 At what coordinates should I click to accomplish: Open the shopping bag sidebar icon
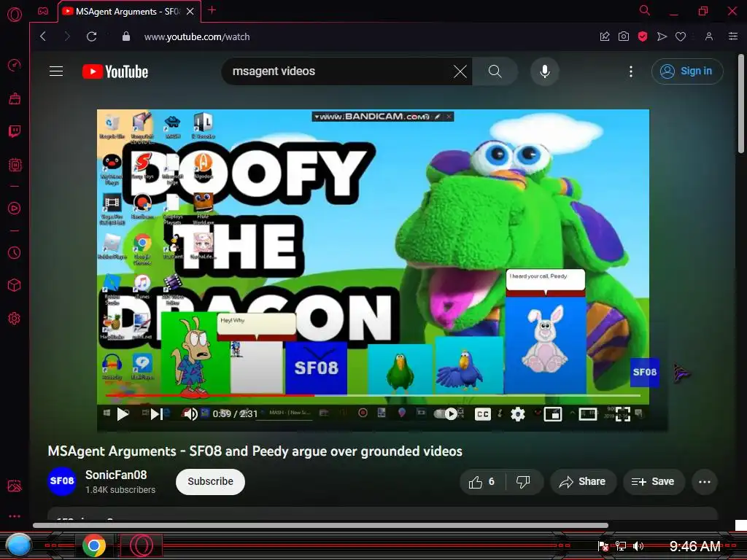15,98
